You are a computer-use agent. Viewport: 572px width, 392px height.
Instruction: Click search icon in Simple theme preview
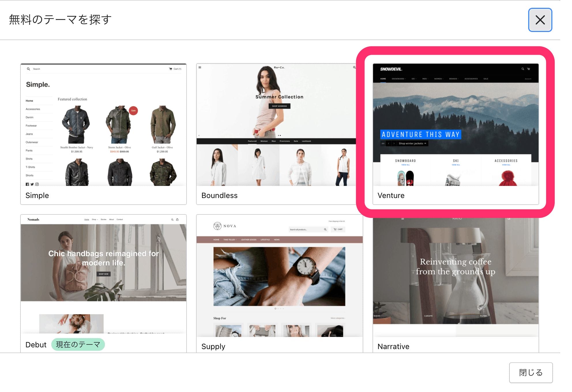pos(28,69)
